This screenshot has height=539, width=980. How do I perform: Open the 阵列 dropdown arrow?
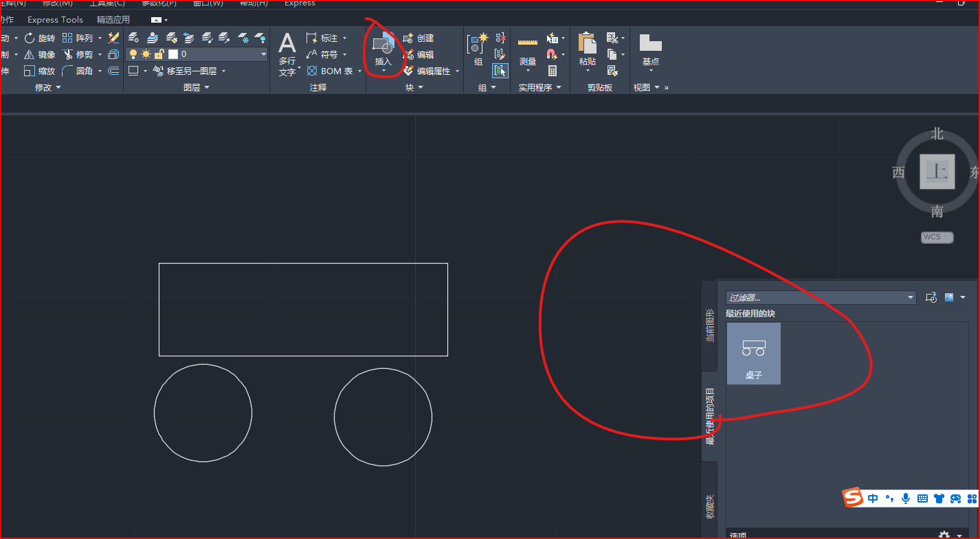point(100,38)
